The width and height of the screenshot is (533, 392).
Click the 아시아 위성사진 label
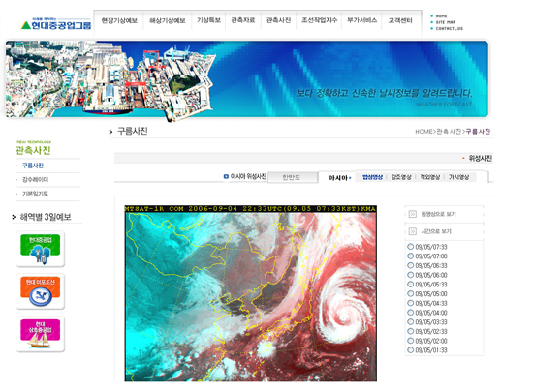[x=248, y=176]
